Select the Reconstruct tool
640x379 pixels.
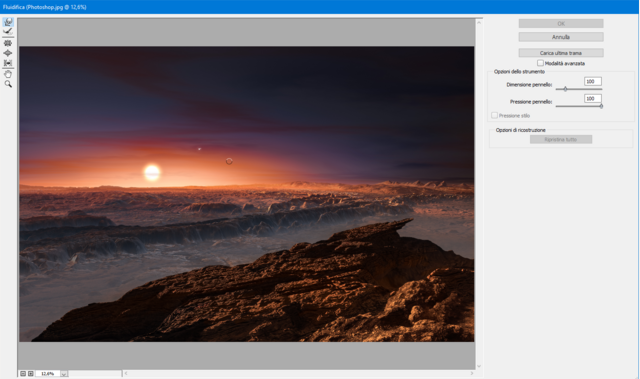(8, 32)
